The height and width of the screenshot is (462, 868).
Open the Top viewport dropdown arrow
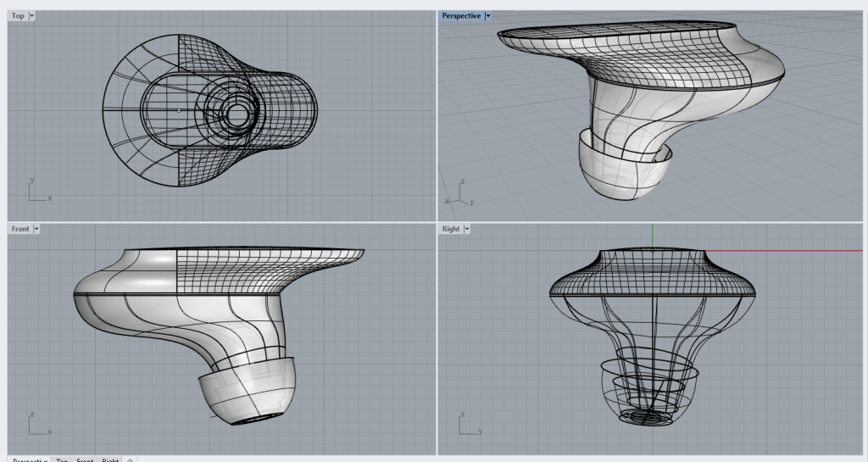(31, 16)
